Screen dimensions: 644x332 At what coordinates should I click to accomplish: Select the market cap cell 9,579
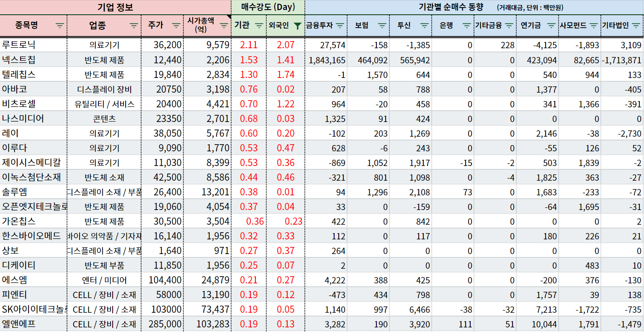click(207, 45)
